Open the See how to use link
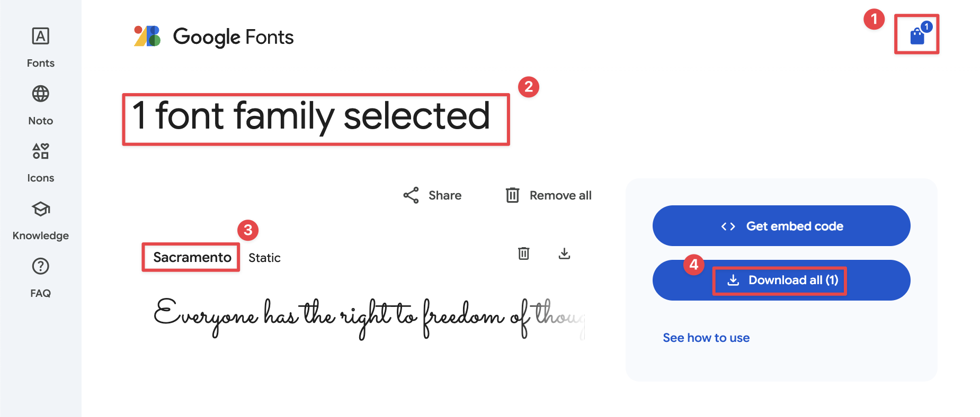 click(706, 337)
